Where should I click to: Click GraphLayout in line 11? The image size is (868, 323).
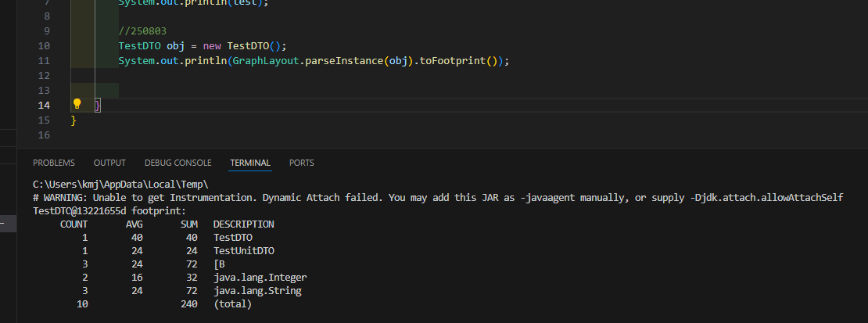click(266, 60)
